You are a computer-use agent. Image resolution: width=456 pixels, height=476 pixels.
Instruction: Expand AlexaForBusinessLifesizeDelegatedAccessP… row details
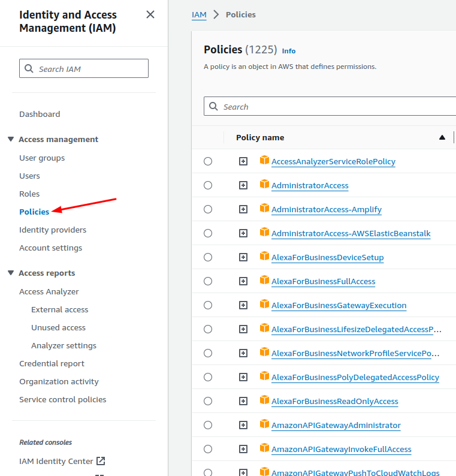click(243, 329)
